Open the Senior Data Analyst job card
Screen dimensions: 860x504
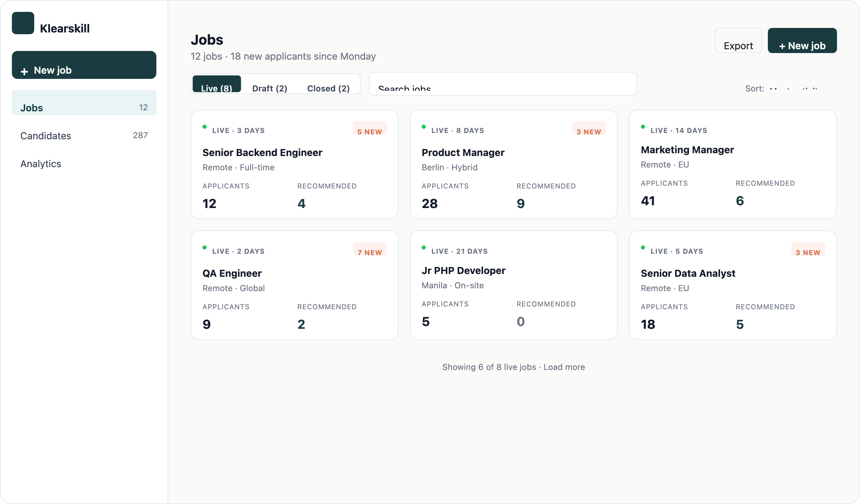[733, 285]
